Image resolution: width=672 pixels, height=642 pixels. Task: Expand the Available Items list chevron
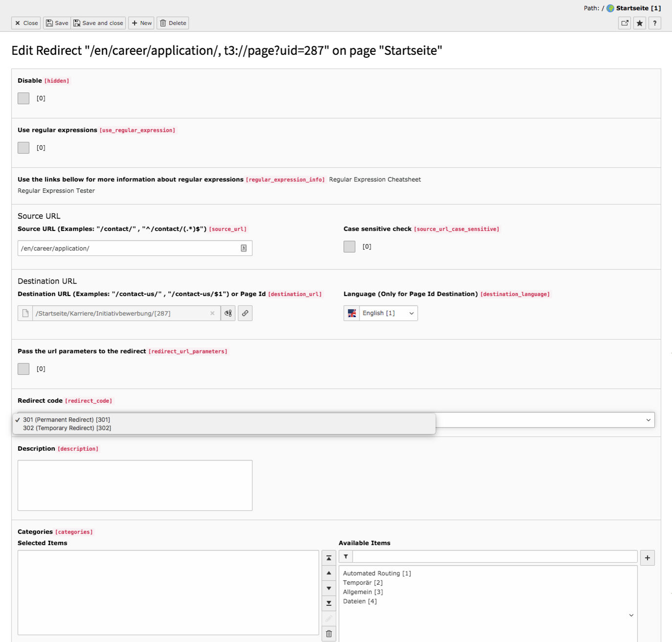(630, 614)
